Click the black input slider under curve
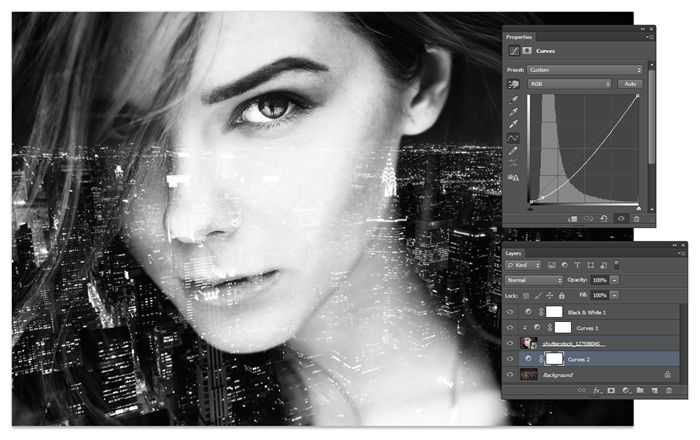The image size is (700, 440). pos(531,208)
